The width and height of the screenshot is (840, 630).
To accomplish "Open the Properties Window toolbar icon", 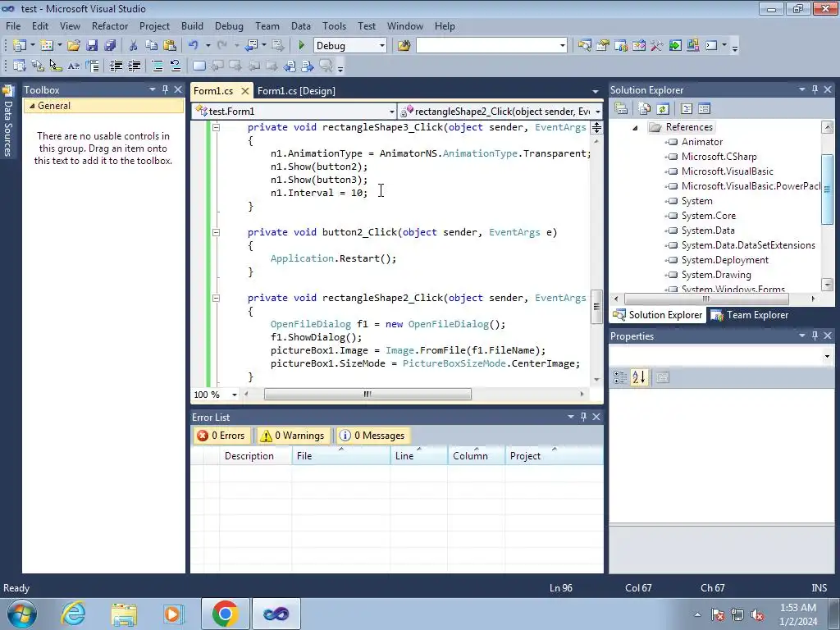I will point(603,46).
